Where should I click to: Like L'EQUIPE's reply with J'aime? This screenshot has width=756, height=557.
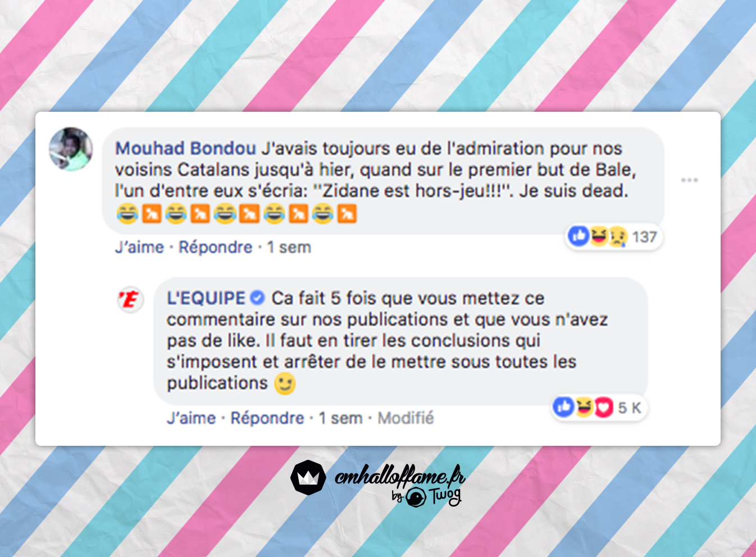pos(191,418)
